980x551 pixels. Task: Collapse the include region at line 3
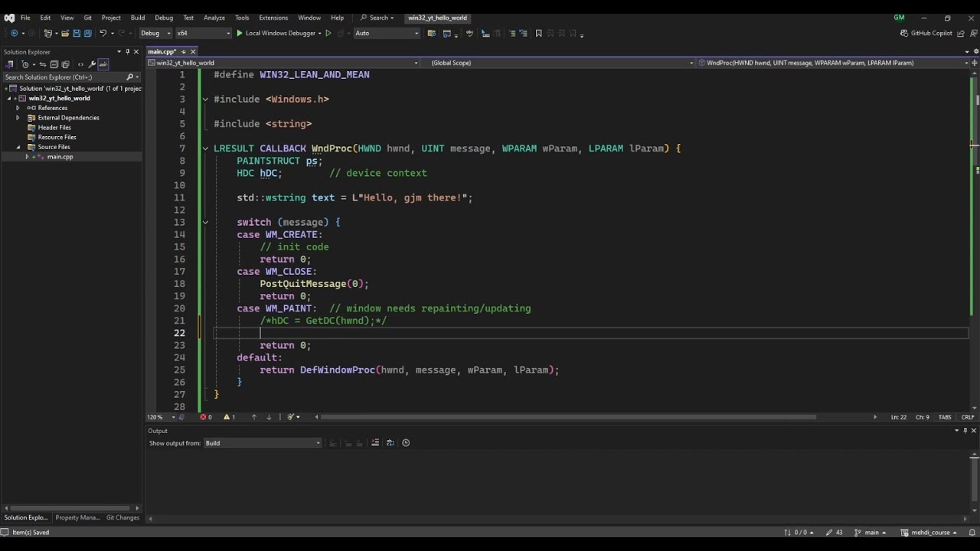[x=205, y=99]
